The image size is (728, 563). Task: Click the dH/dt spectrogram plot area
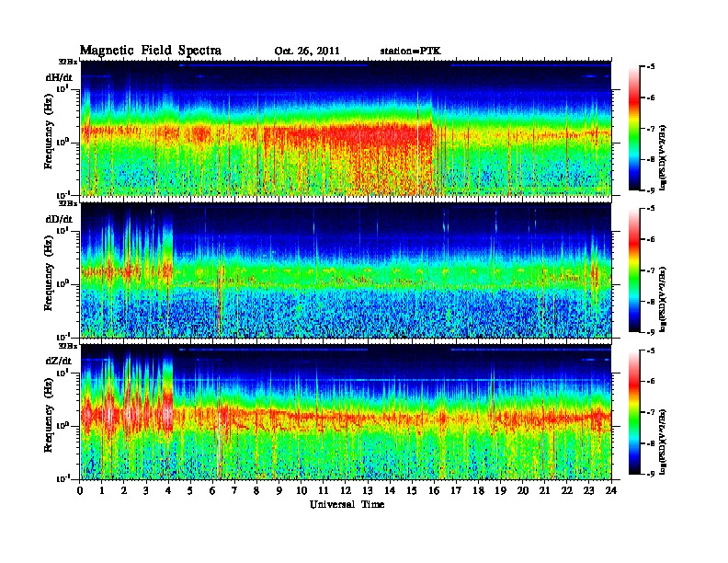click(x=346, y=128)
